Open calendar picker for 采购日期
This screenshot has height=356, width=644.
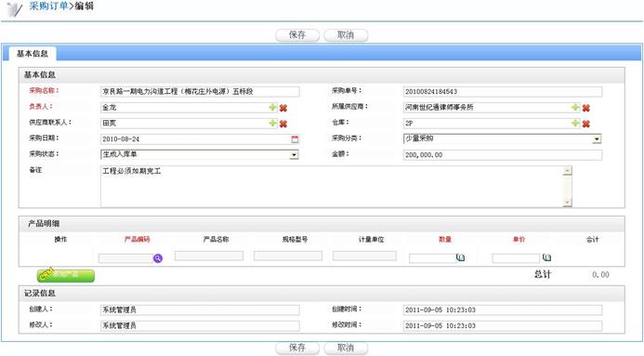click(x=295, y=139)
